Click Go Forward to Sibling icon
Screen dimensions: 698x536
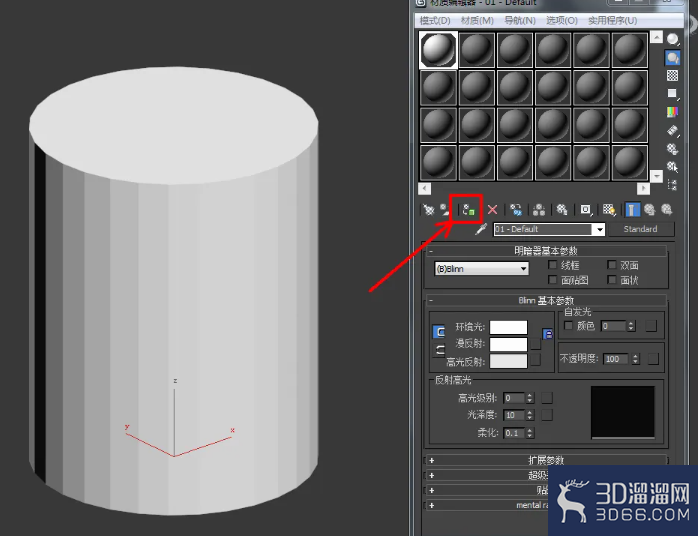coord(666,210)
